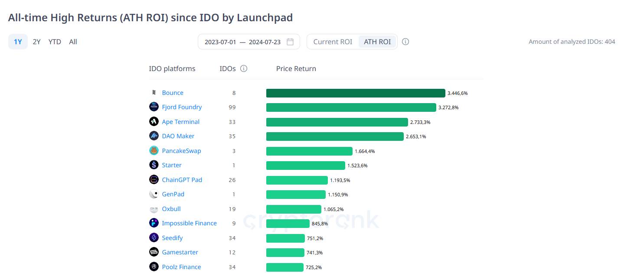Click the PancakeSwap 1.664,4% bar
The width and height of the screenshot is (644, 273).
pos(309,151)
